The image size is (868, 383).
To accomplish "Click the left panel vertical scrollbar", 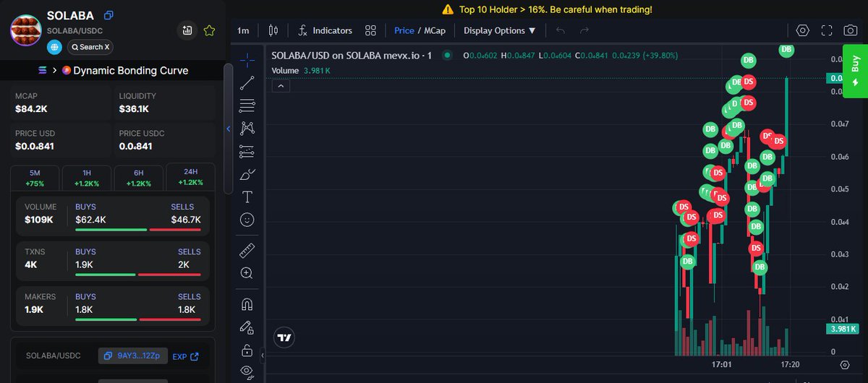I will (x=229, y=129).
